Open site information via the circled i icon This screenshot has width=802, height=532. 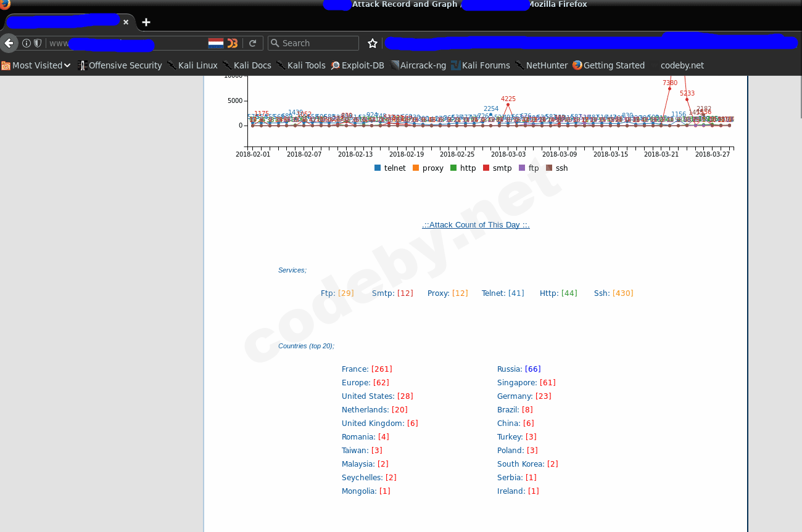point(27,43)
